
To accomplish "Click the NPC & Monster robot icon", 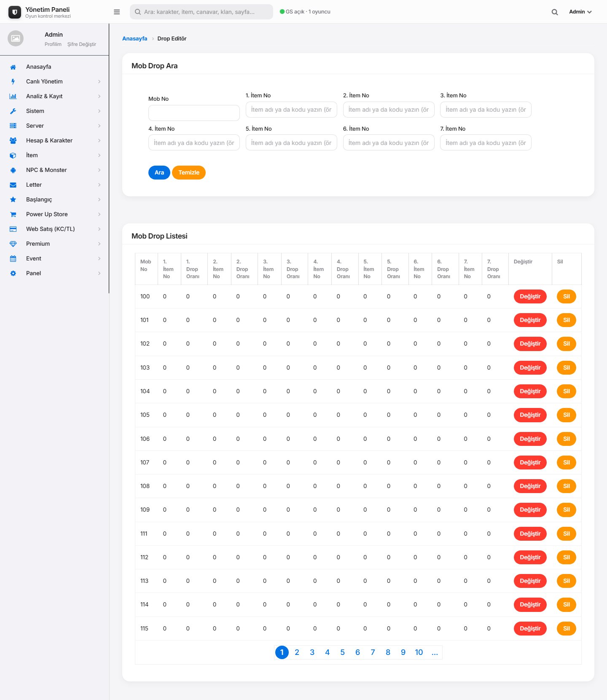I will coord(13,170).
